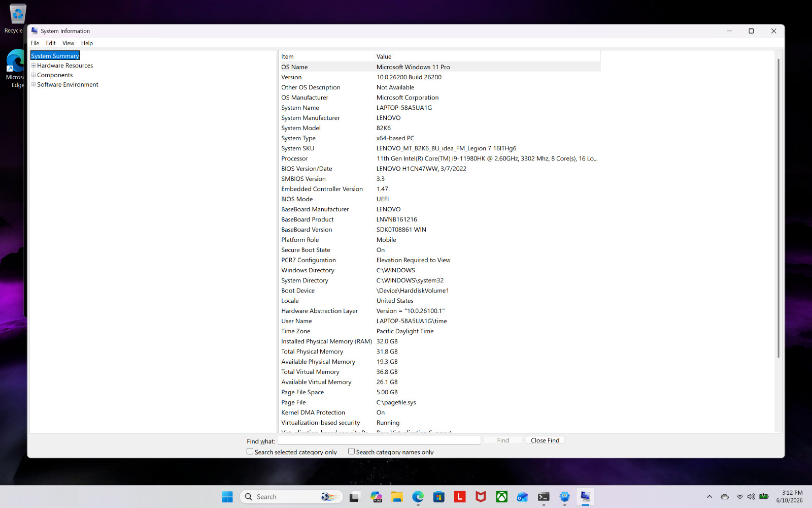Maximize the System Information window
Screen dimensions: 812x508
click(751, 31)
